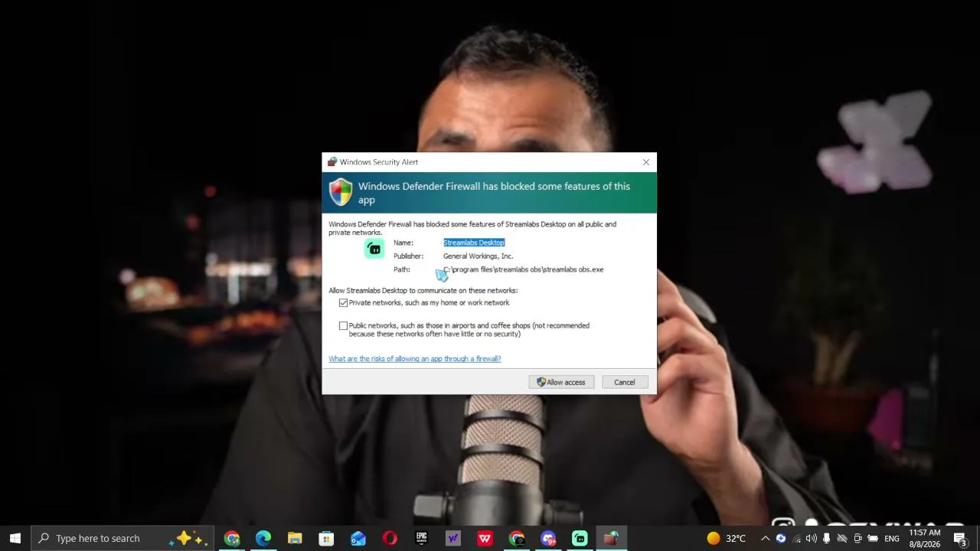Image resolution: width=980 pixels, height=551 pixels.
Task: Open Epic Games Launcher from the taskbar
Action: (421, 538)
